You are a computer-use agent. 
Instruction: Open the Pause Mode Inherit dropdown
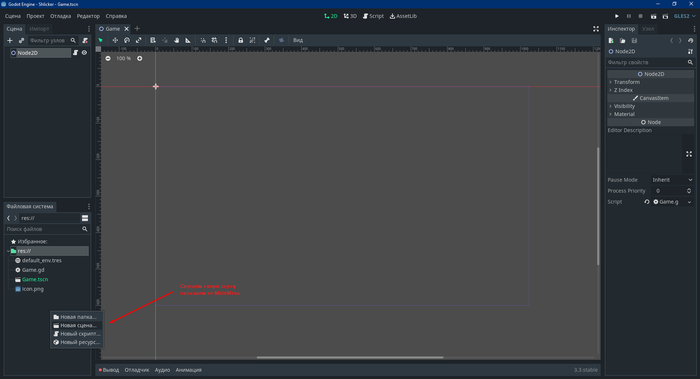pos(672,180)
